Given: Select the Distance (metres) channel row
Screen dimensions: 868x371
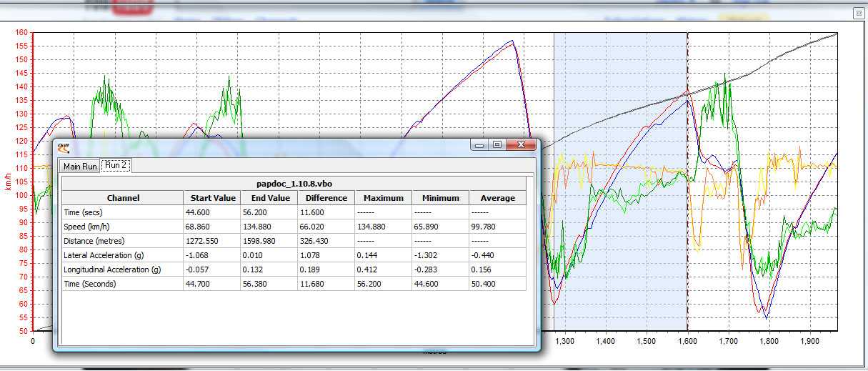Looking at the screenshot, I should pos(294,241).
